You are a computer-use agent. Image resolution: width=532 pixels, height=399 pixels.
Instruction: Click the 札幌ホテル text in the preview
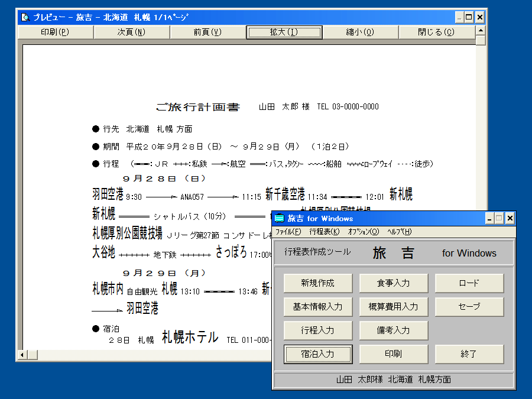190,338
